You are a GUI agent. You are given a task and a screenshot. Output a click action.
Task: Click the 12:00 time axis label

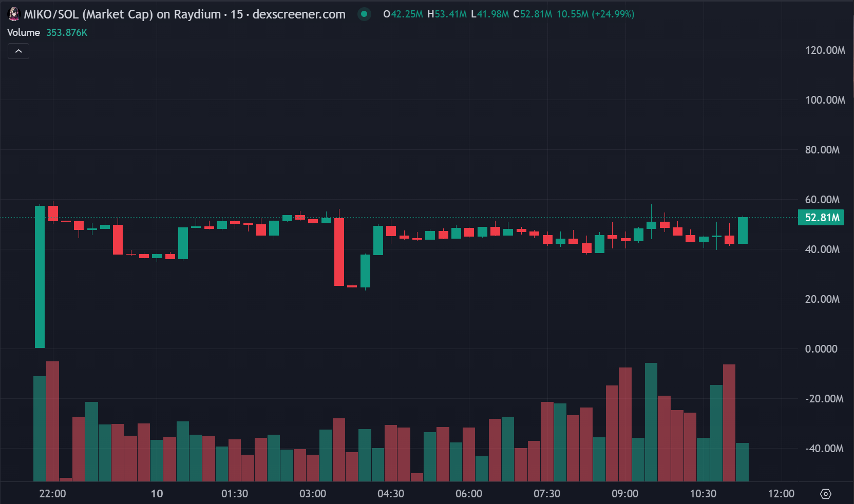click(781, 494)
